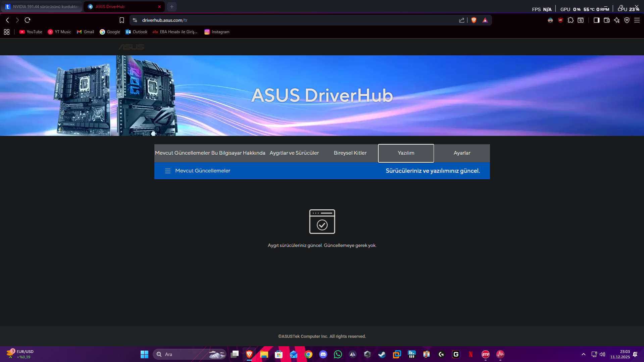
Task: Click the ASUSTek Computer Inc. copyright text
Action: point(322,337)
